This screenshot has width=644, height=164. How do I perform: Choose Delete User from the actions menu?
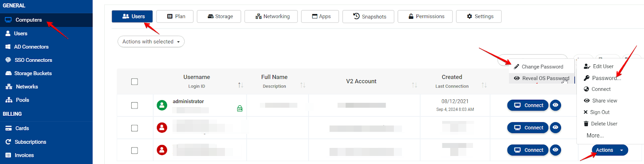tap(604, 124)
